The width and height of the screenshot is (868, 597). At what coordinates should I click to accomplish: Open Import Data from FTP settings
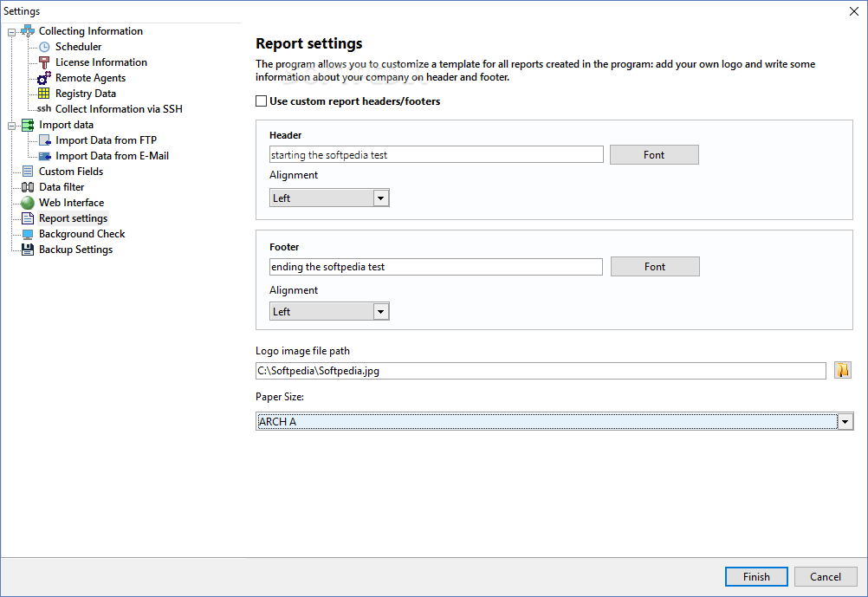point(106,140)
